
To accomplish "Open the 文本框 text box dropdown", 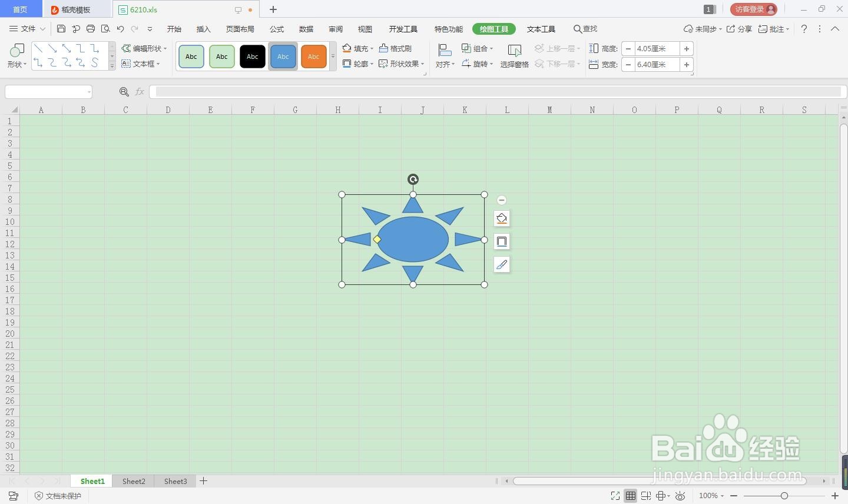I will pyautogui.click(x=143, y=64).
